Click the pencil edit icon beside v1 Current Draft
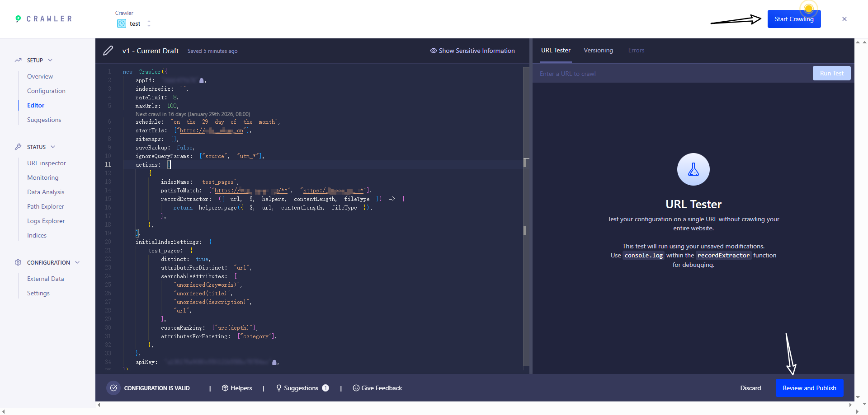 (x=108, y=51)
